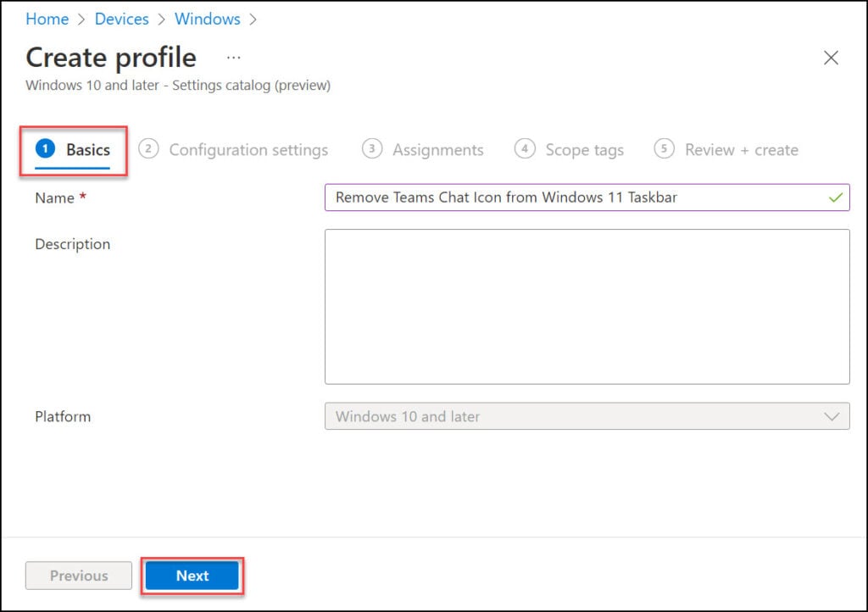Click the Platform label
The height and width of the screenshot is (612, 868).
point(63,417)
